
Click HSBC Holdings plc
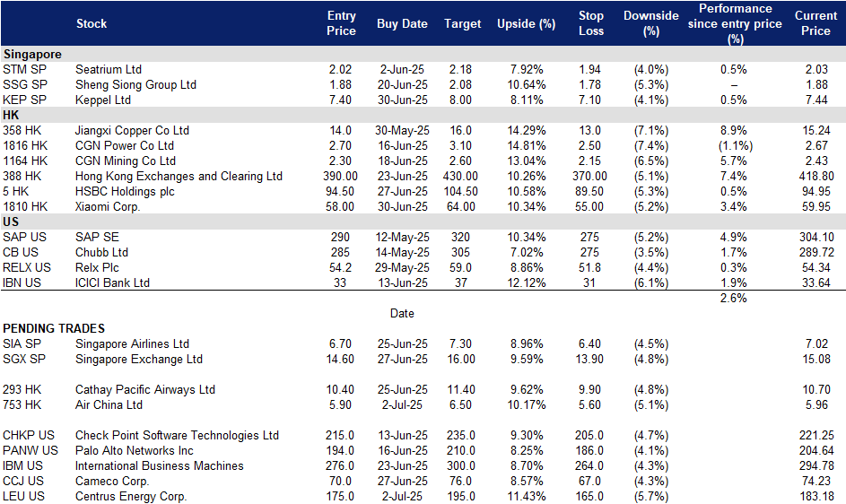126,192
